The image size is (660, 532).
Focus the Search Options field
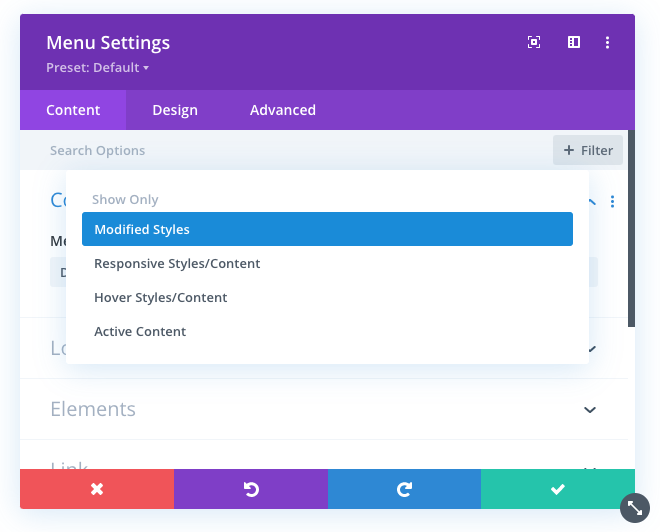click(x=286, y=150)
